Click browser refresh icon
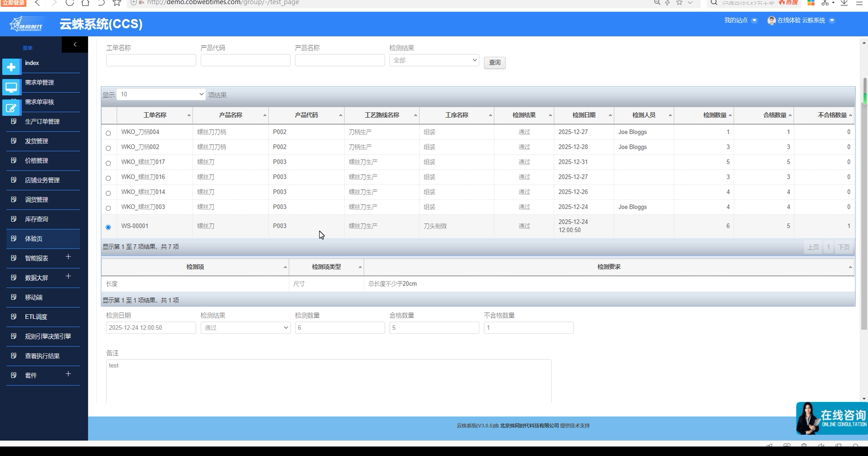Viewport: 868px width, 456px height. tap(70, 3)
